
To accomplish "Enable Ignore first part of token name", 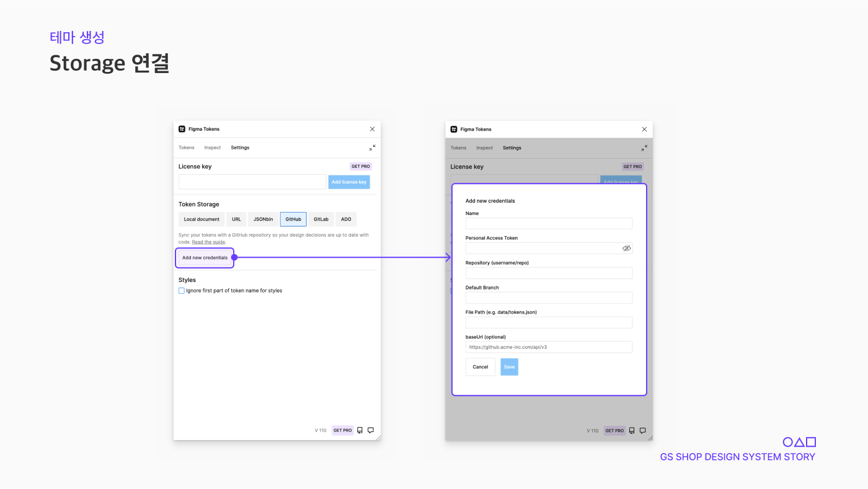I will tap(182, 291).
